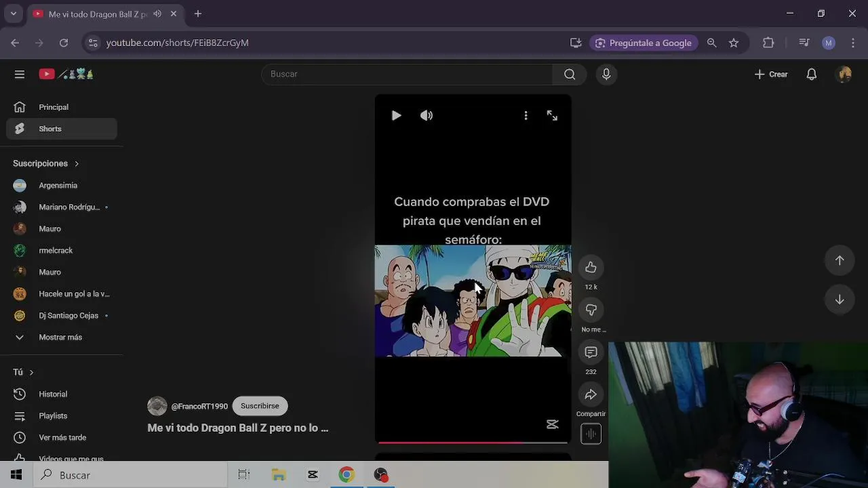Bookmark this page with the star
Viewport: 868px width, 488px height.
(x=734, y=43)
